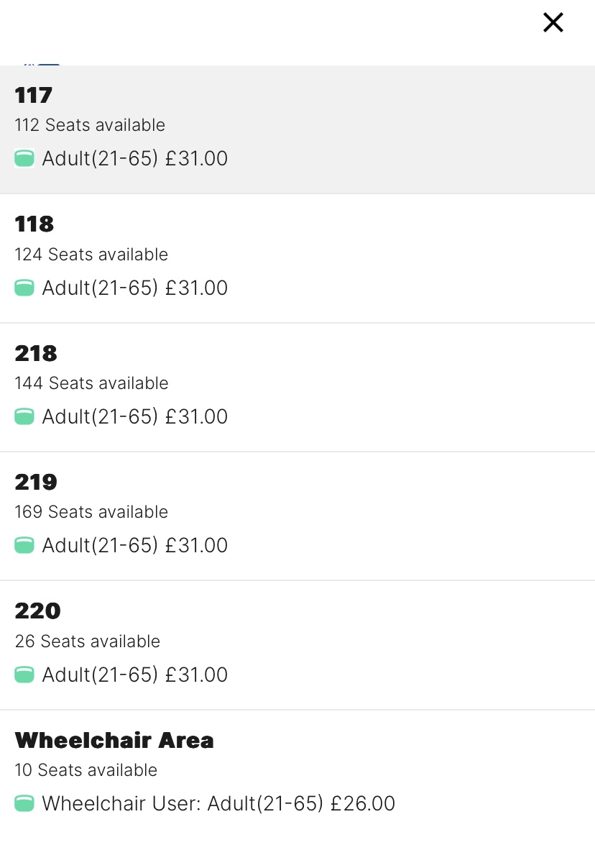This screenshot has height=868, width=595.
Task: Click the 169 Seats available text
Action: pyautogui.click(x=91, y=512)
